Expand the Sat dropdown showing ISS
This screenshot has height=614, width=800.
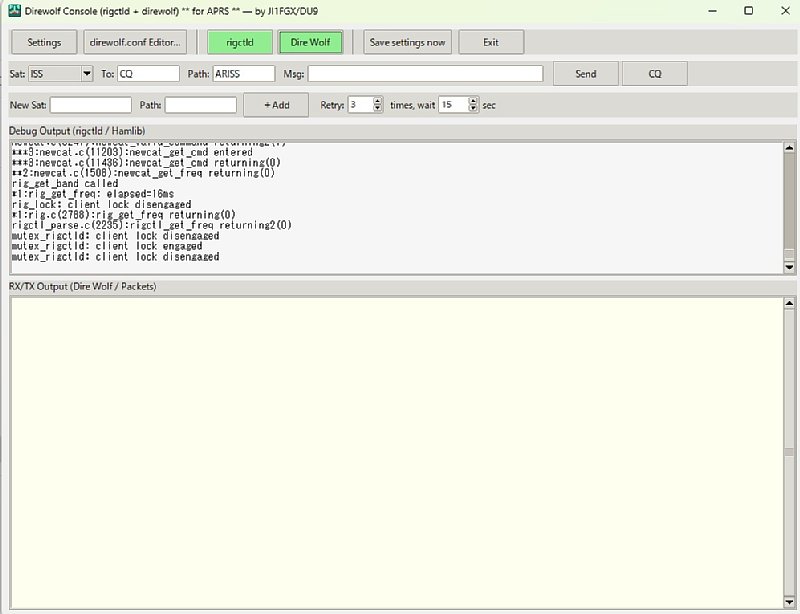pyautogui.click(x=87, y=74)
